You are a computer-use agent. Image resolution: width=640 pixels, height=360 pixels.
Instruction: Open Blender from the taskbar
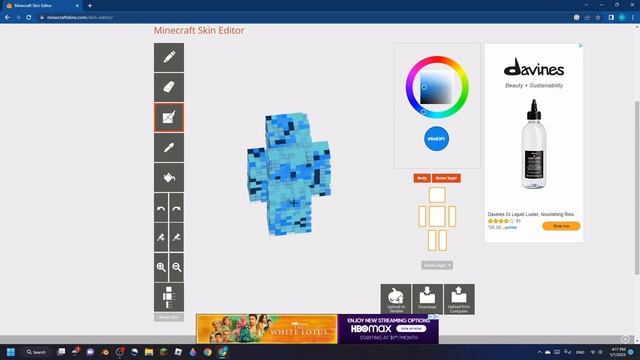pos(105,352)
